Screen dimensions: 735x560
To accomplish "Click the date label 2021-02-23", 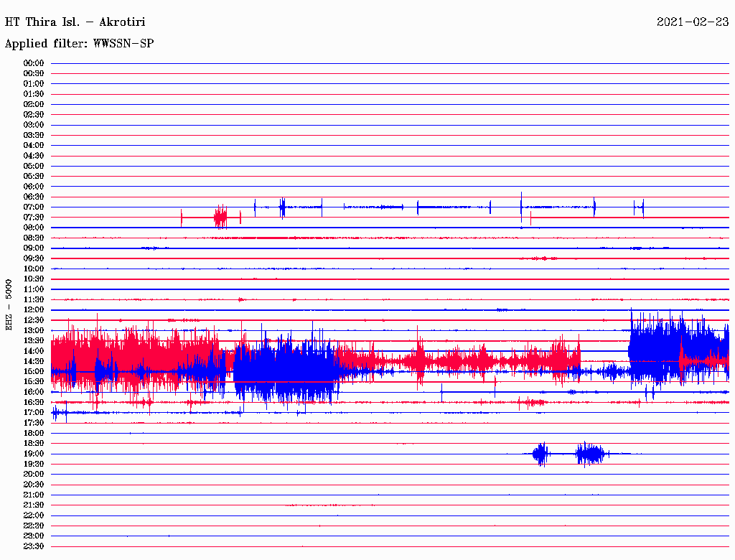I will [x=693, y=22].
